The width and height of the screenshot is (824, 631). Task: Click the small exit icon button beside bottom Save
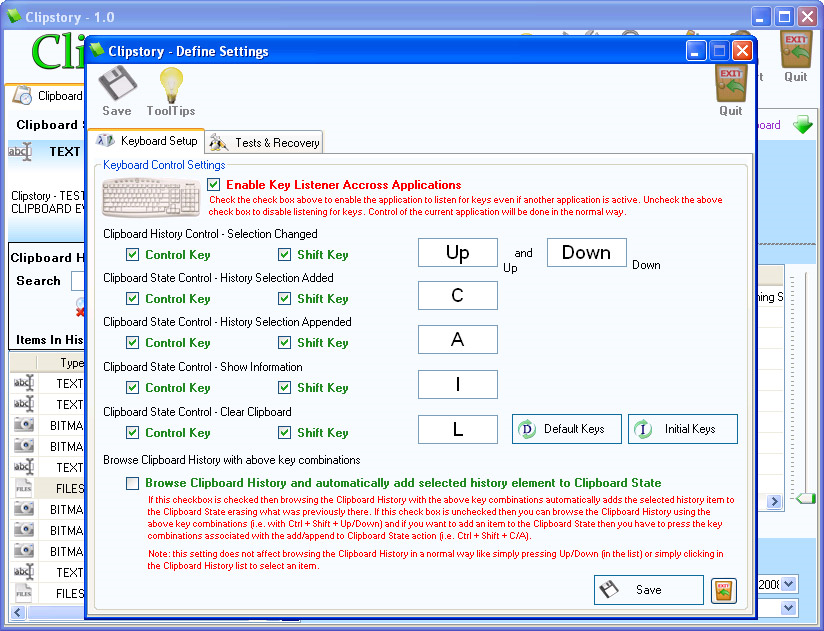pyautogui.click(x=724, y=590)
